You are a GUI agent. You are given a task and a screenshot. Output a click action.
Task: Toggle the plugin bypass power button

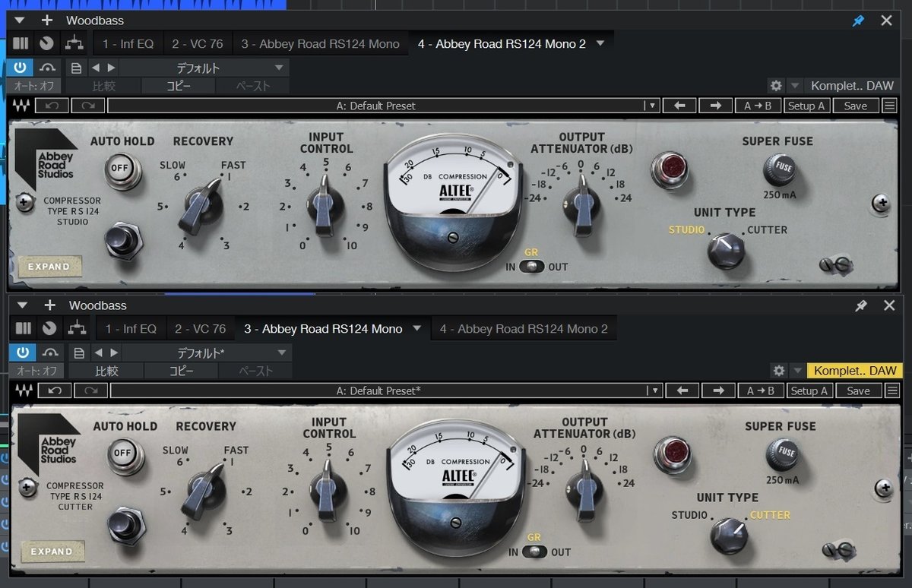(20, 67)
